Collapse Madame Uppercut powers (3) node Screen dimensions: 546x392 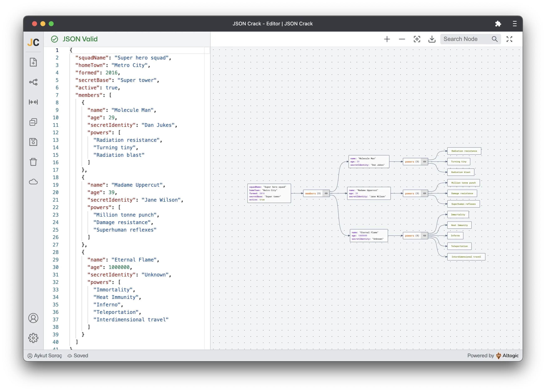coord(424,193)
